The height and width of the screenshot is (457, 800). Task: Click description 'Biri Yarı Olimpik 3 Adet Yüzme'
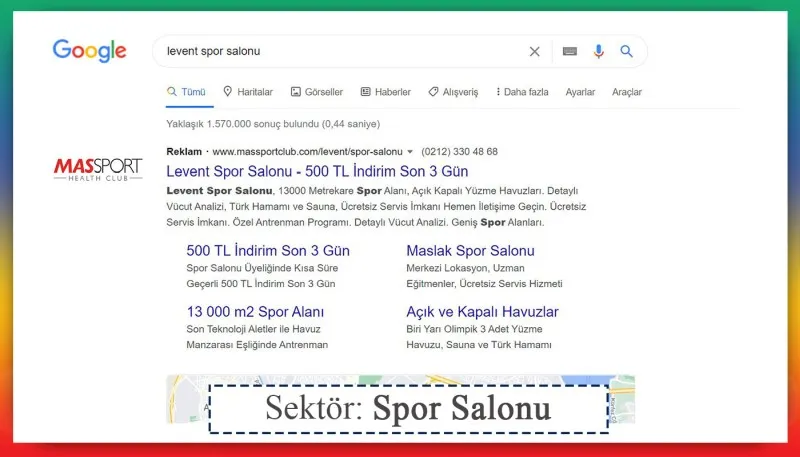[x=474, y=329]
